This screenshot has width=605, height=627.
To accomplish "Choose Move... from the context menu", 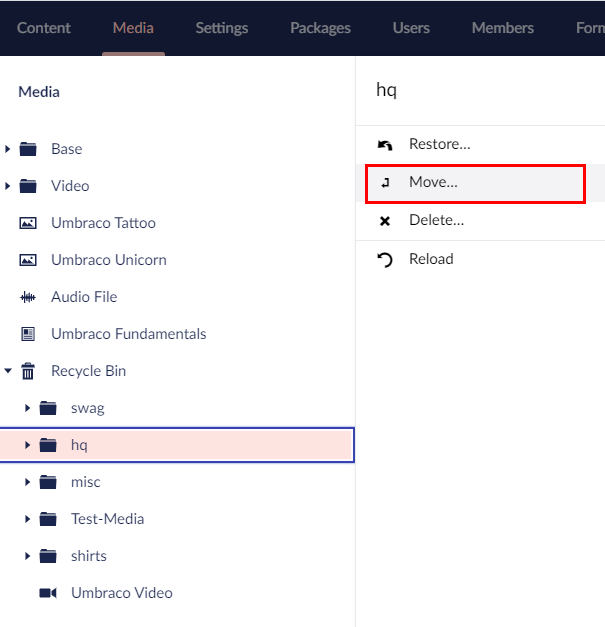I will tap(433, 182).
